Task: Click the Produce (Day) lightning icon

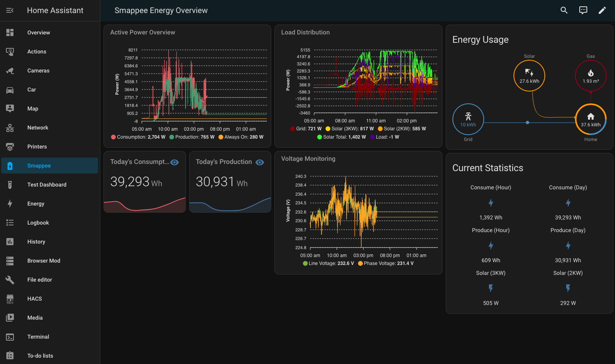Action: tap(568, 246)
